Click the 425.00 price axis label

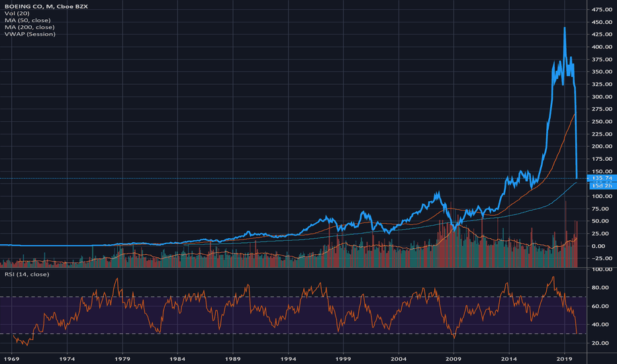click(x=602, y=34)
